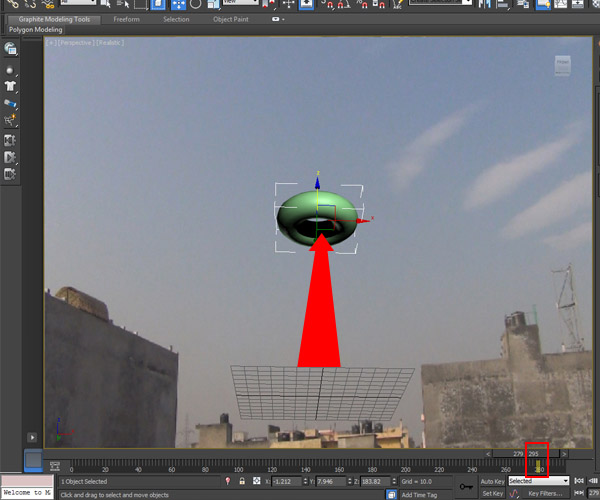Click the large key Set Keys button
This screenshot has height=500, width=600.
(x=466, y=487)
